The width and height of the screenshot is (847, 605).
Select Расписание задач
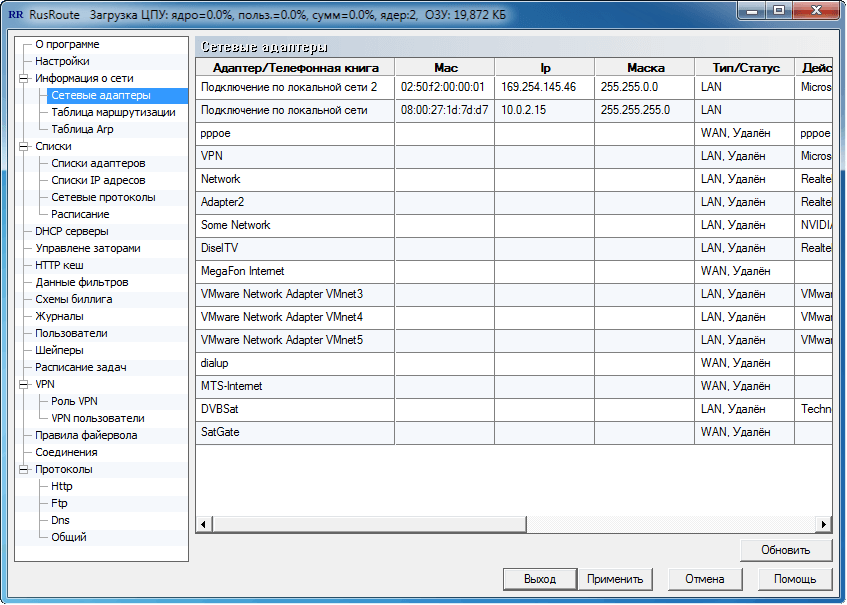point(80,367)
